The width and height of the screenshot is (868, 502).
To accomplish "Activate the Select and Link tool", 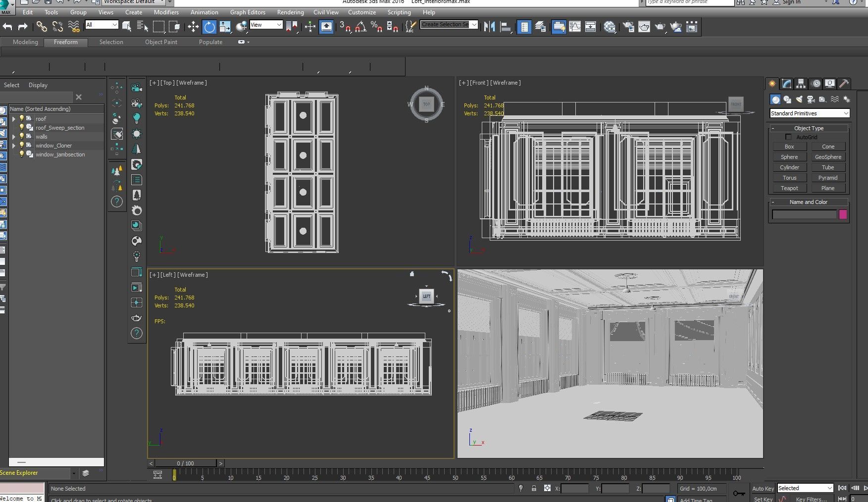I will 42,27.
